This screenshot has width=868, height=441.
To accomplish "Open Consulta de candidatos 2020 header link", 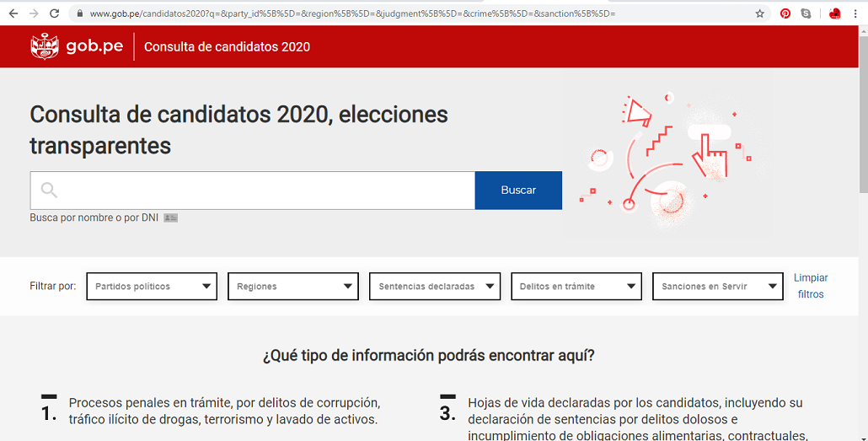I will click(227, 47).
